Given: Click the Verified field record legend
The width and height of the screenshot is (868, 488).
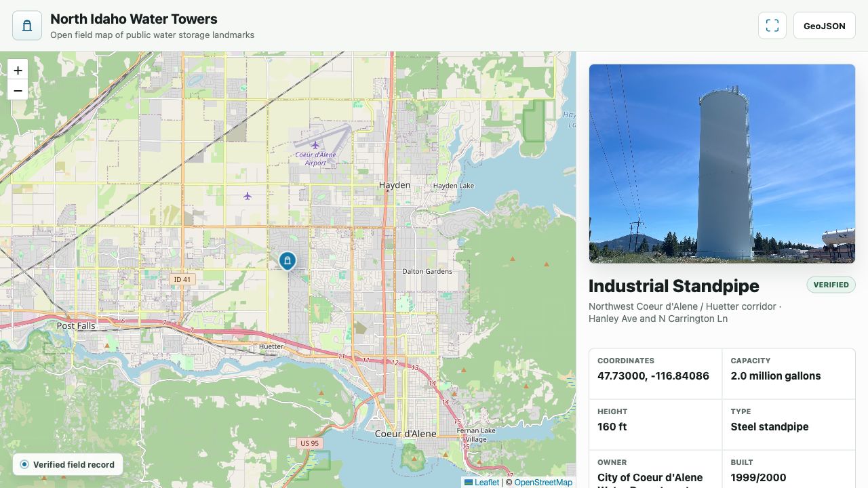Looking at the screenshot, I should point(68,464).
